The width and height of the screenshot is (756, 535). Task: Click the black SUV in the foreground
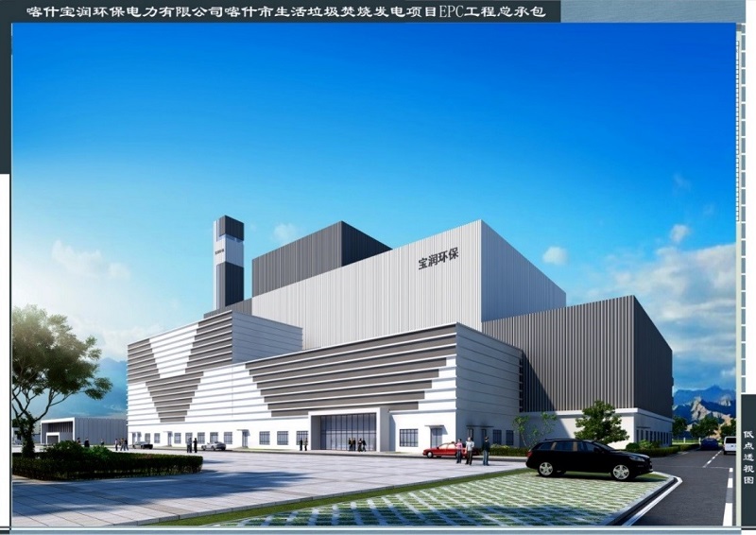pos(588,458)
